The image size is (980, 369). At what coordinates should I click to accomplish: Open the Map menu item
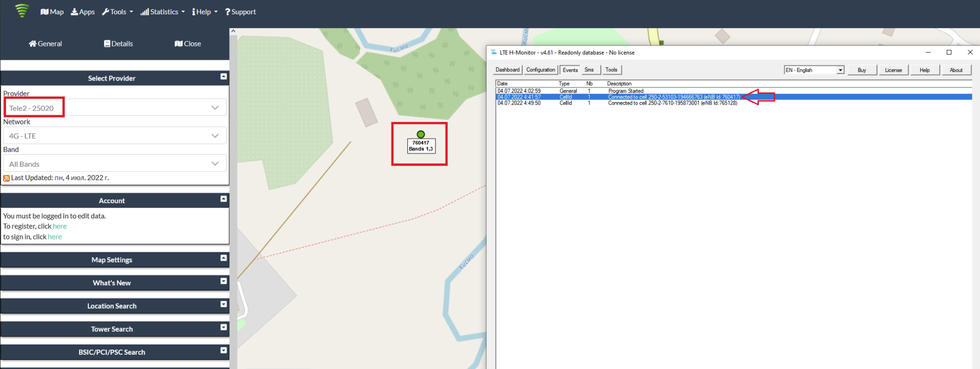(52, 12)
